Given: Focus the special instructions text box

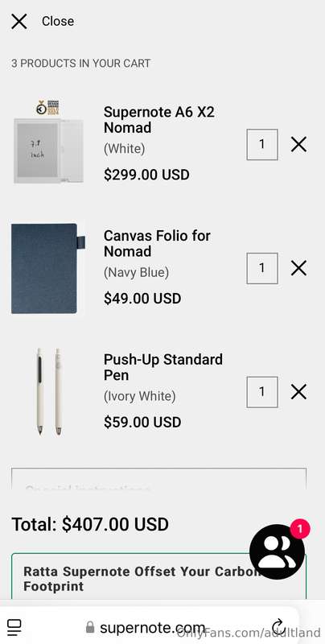Looking at the screenshot, I should coord(158,478).
